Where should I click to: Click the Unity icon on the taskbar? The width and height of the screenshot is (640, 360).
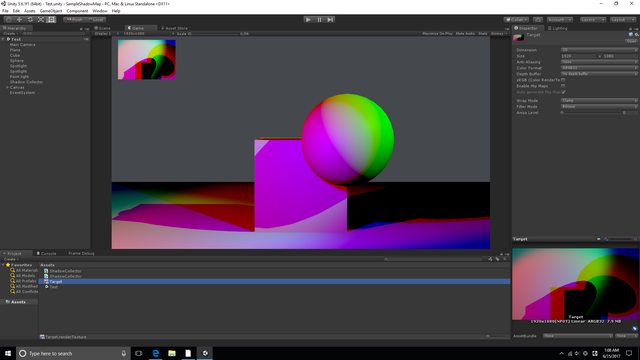coord(205,353)
